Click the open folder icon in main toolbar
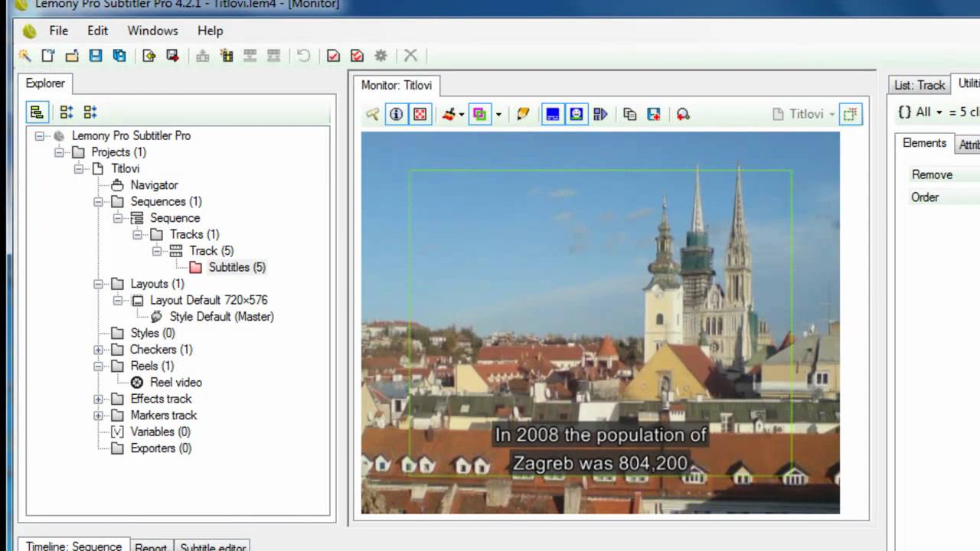Screen dimensions: 980x551 pyautogui.click(x=72, y=55)
